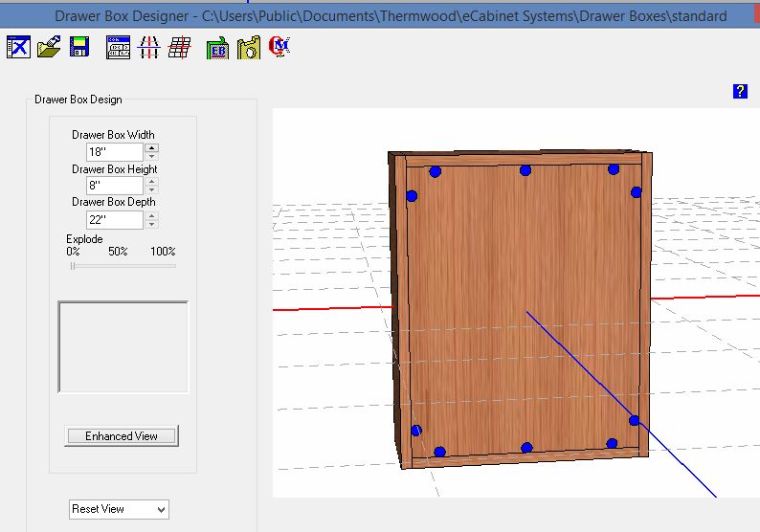Click the empty preview box above Enhanced View
This screenshot has width=760, height=532.
coord(123,346)
